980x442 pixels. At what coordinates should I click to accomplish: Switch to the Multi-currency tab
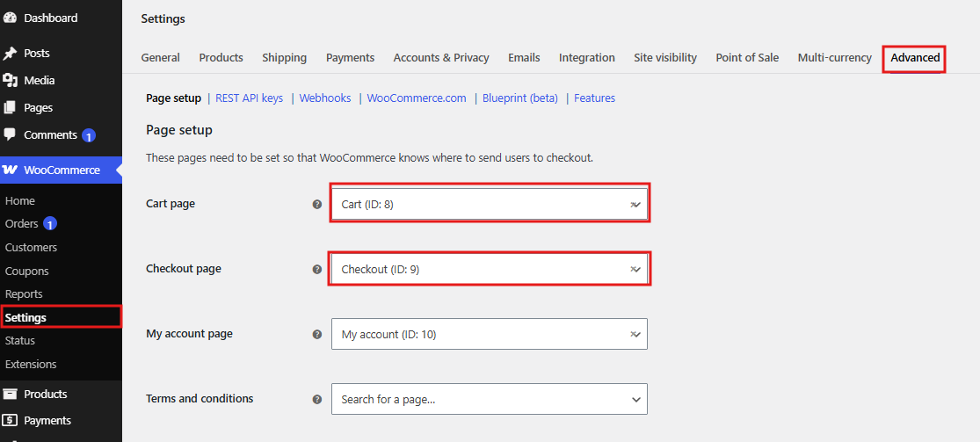[834, 57]
